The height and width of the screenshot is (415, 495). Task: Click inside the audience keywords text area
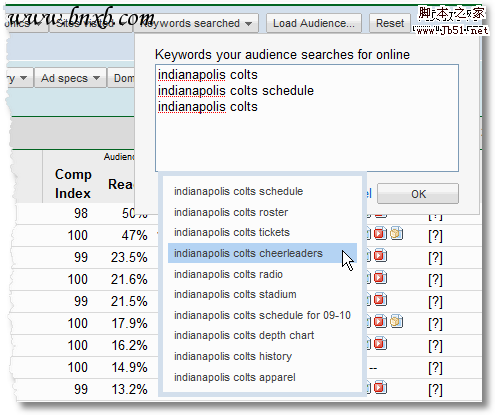(x=307, y=118)
